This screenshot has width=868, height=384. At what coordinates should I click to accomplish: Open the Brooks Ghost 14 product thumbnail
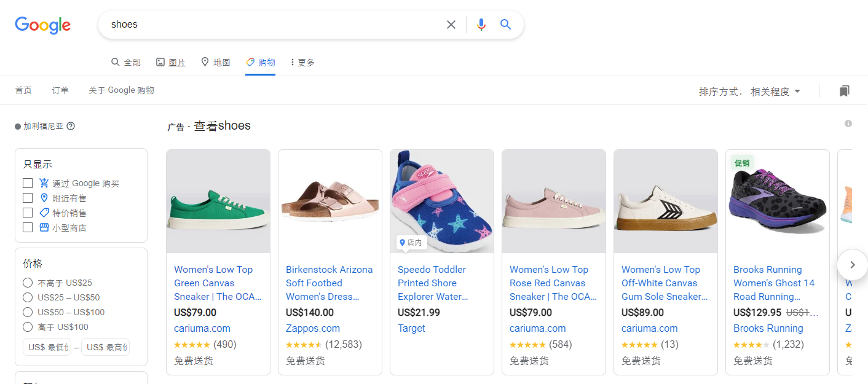pyautogui.click(x=777, y=201)
